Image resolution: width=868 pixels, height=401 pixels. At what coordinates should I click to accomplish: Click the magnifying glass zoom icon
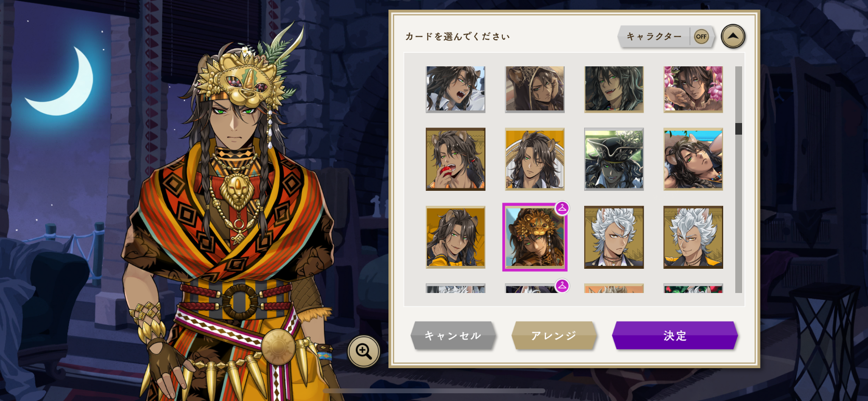[364, 351]
